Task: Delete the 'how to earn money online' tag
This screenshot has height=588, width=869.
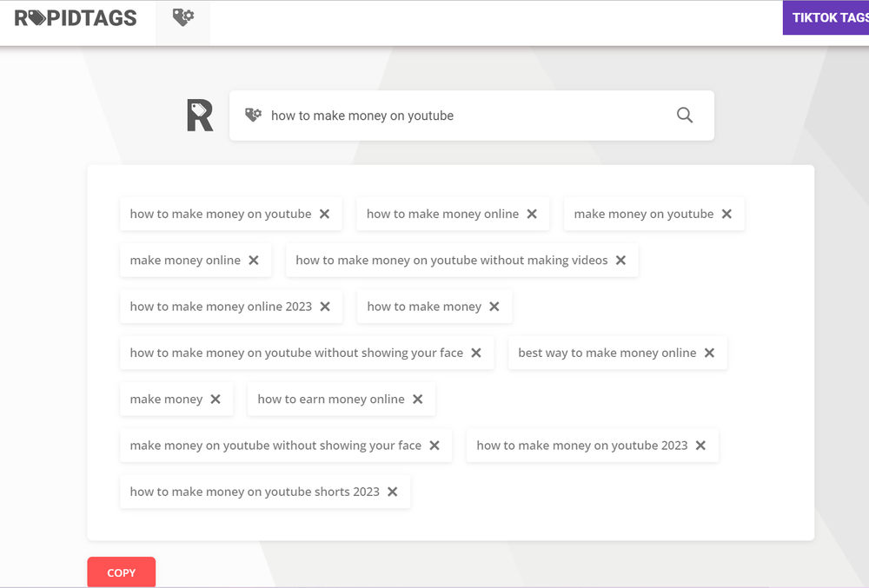Action: (416, 399)
